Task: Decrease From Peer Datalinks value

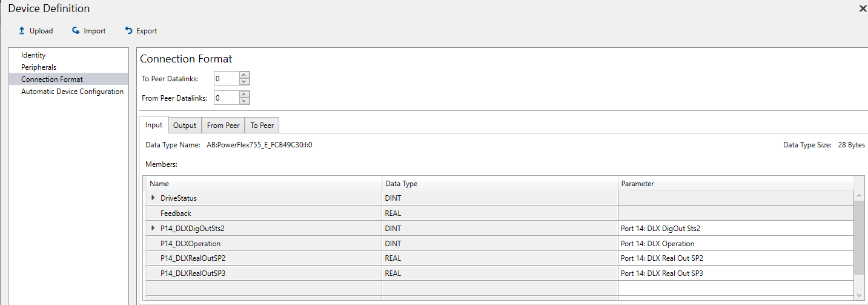Action: [x=244, y=101]
